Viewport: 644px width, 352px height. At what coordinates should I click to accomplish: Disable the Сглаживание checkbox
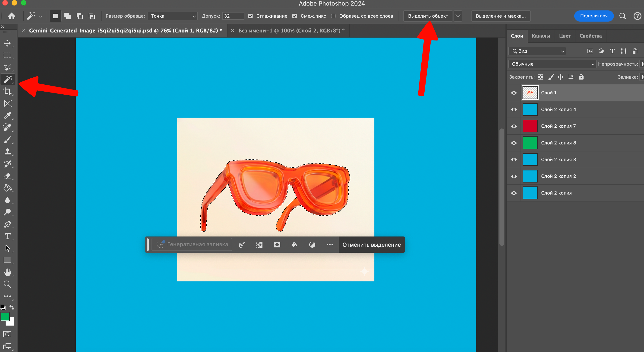[x=250, y=16]
